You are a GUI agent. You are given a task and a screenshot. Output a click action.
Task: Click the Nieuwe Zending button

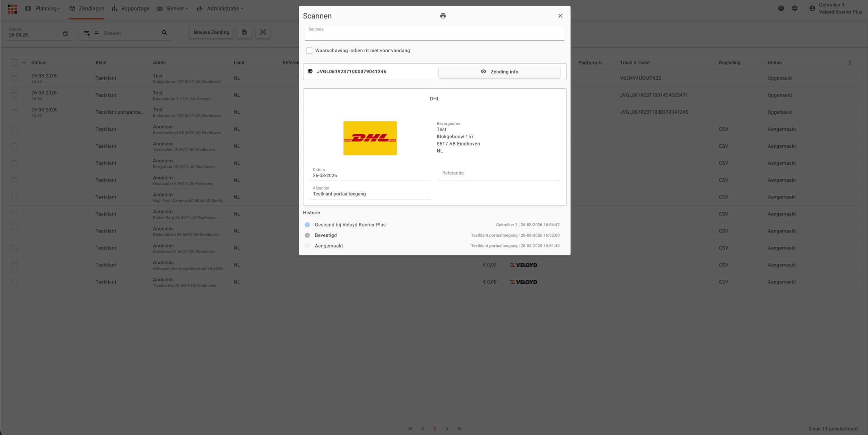[212, 32]
